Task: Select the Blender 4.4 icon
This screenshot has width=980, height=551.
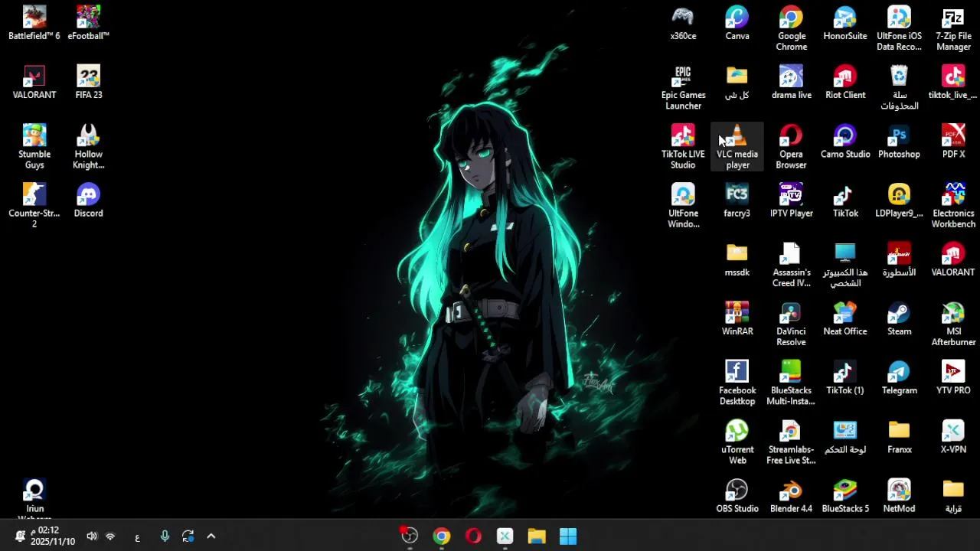Action: 792,494
